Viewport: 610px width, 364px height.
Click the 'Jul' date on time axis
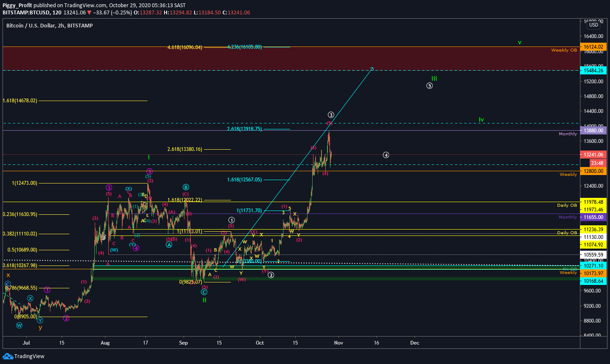[27, 343]
